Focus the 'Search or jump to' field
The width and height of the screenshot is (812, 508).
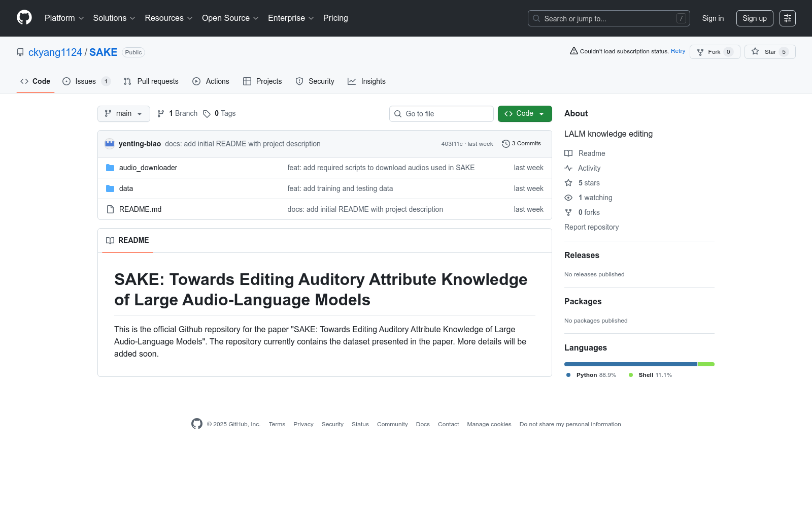(609, 18)
